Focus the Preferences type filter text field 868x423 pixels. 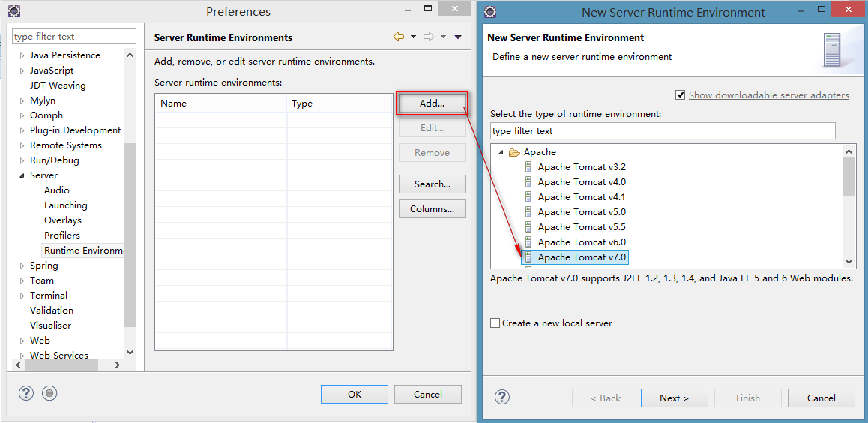tap(74, 37)
